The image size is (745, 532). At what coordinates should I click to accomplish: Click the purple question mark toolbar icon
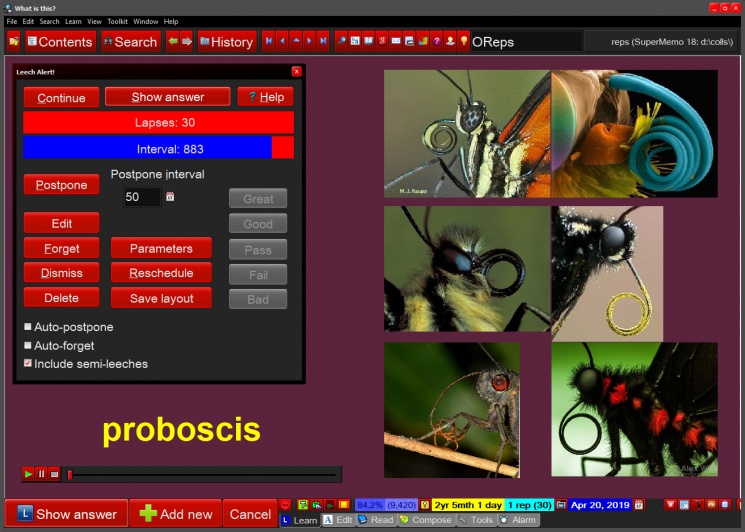(x=437, y=41)
